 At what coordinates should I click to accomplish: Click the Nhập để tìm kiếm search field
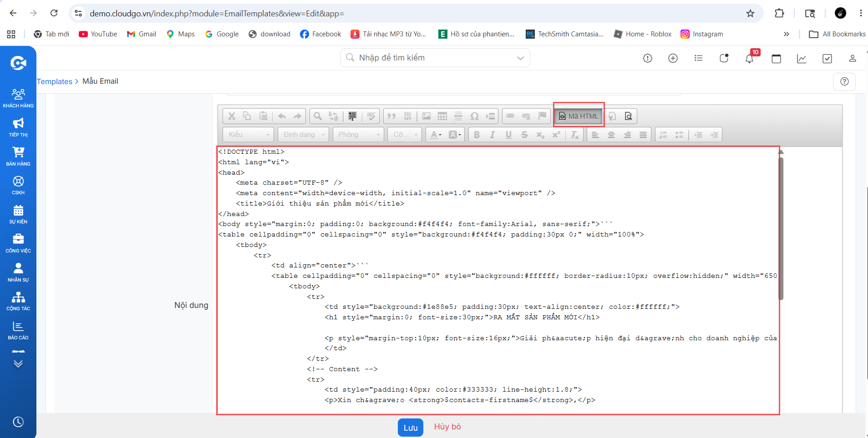(x=435, y=58)
